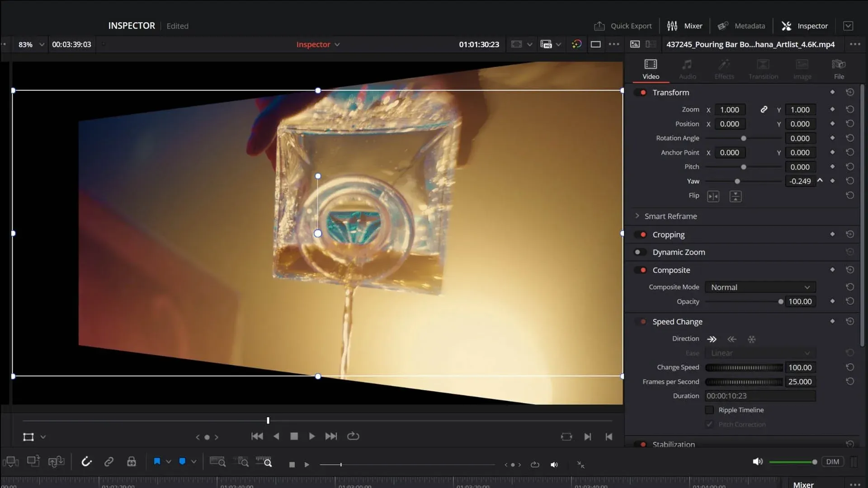Open viewer options three-dots menu
Image resolution: width=868 pixels, height=488 pixels.
[x=614, y=44]
